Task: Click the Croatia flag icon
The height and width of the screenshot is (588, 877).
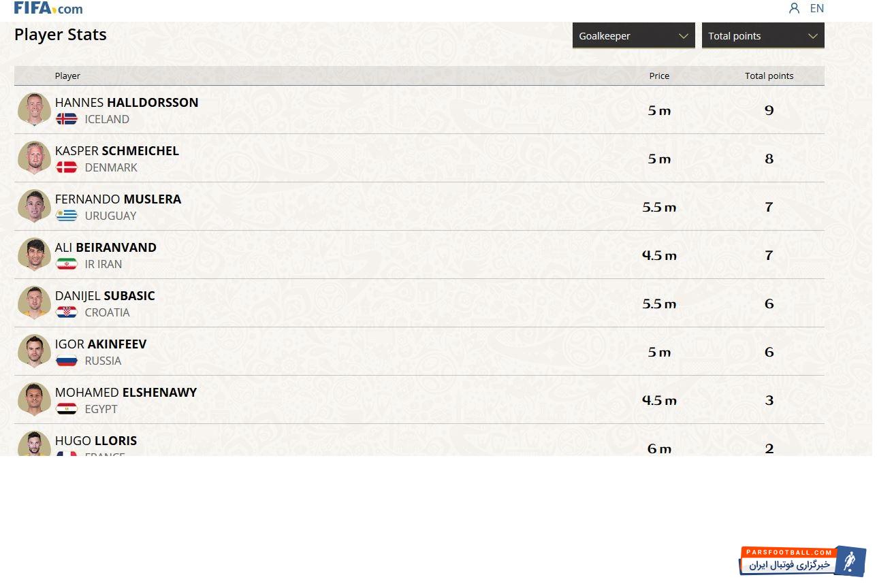Action: point(67,312)
